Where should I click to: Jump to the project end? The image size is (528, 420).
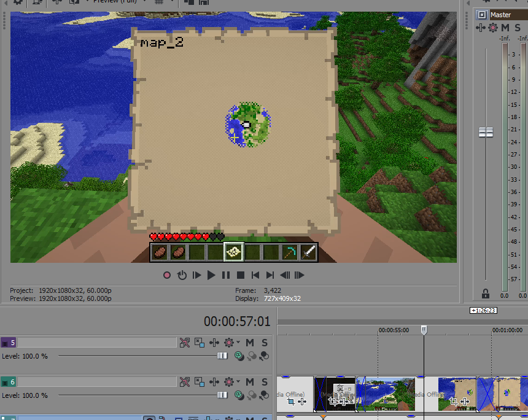pos(270,275)
